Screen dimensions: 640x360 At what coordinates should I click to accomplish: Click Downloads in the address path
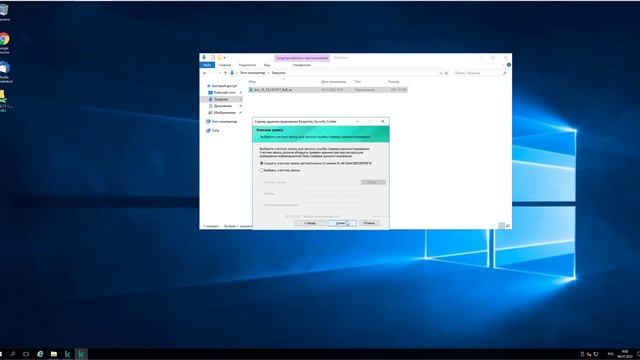pos(278,73)
